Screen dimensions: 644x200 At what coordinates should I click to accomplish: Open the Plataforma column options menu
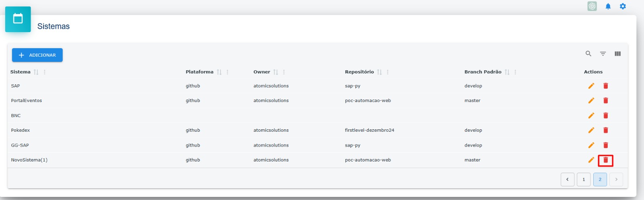coord(227,72)
